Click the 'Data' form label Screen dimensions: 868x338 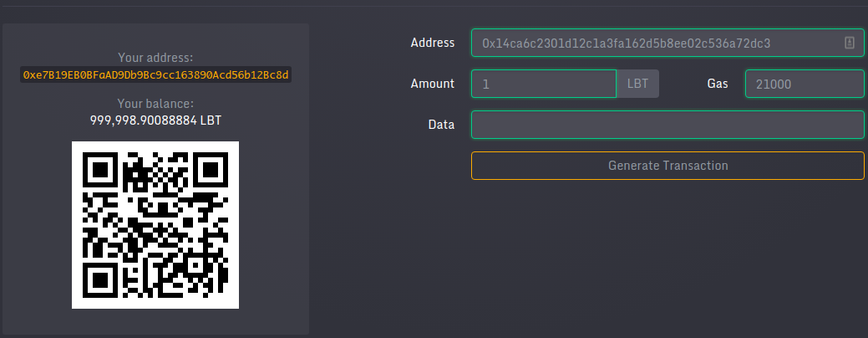[441, 125]
